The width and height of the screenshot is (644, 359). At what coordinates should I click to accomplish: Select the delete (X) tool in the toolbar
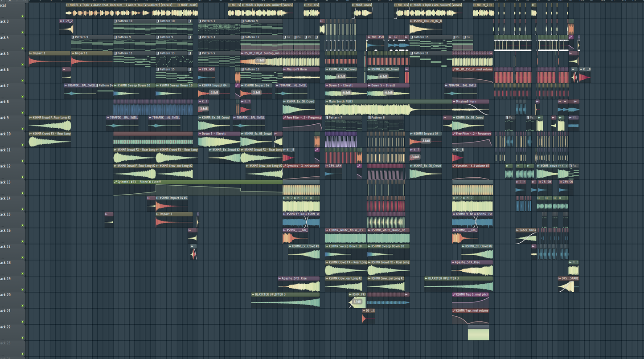click(x=10, y=1)
